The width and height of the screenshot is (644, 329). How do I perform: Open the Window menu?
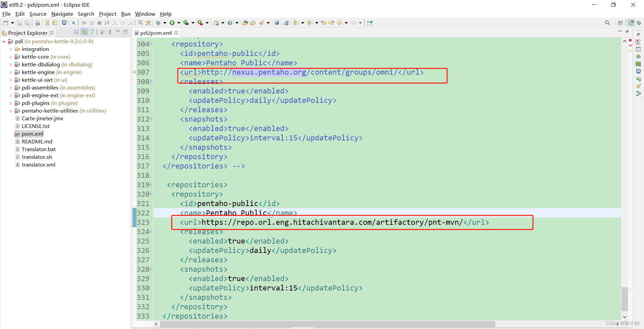click(145, 14)
